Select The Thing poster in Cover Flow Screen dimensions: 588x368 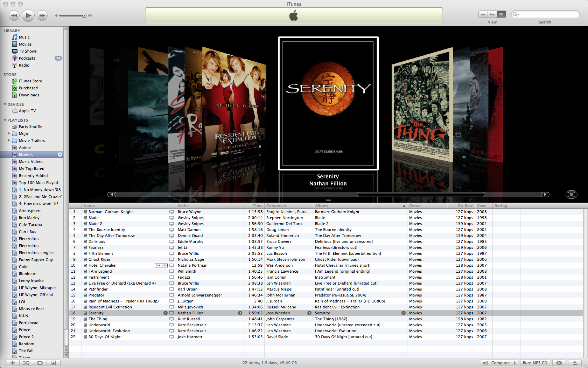(422, 105)
